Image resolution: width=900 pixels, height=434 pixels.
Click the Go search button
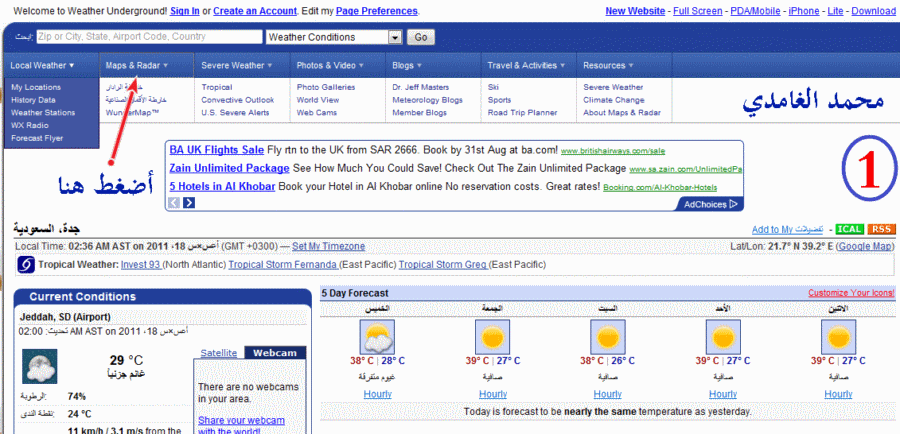coord(421,37)
